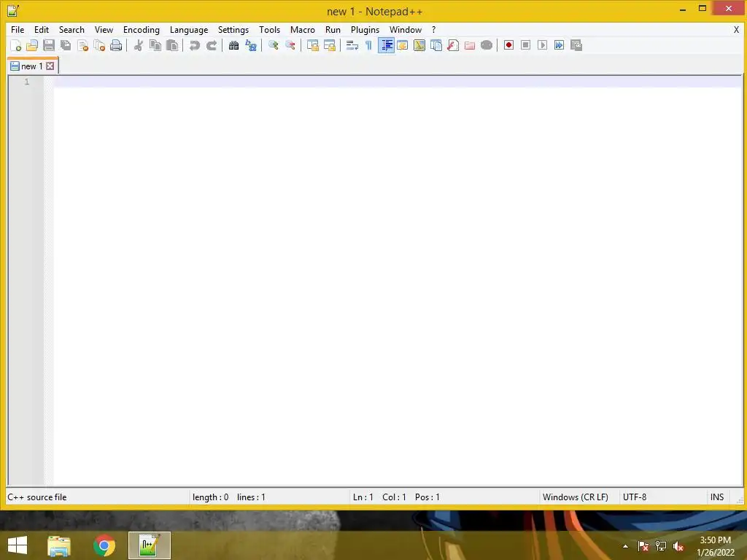The width and height of the screenshot is (747, 560).
Task: Click line number 1 in the margin
Action: [x=27, y=82]
